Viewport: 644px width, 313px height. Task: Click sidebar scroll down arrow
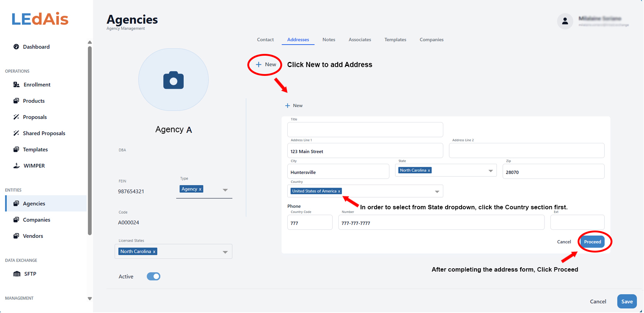click(90, 299)
